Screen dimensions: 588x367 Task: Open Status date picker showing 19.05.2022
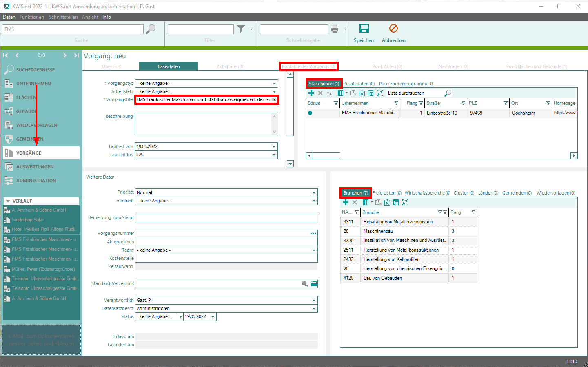[213, 316]
